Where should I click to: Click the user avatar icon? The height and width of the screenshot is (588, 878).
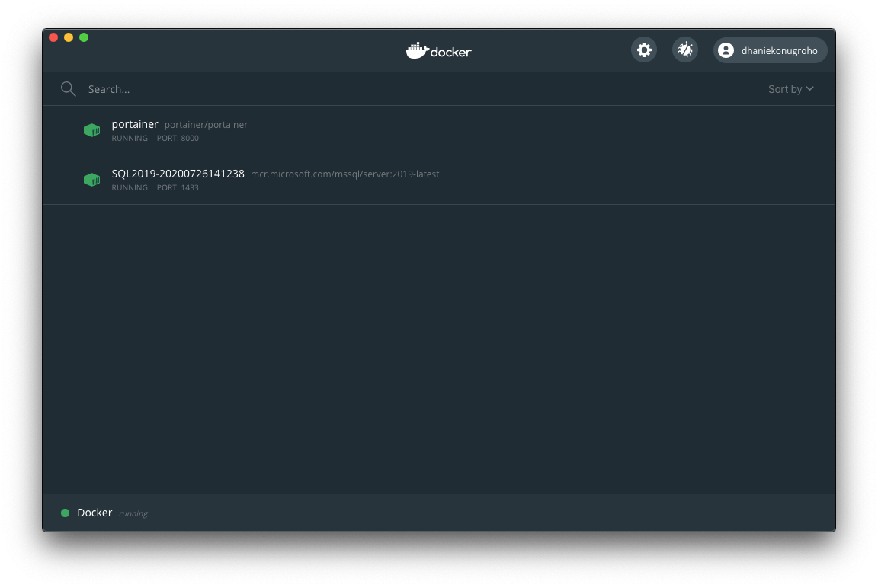point(726,50)
